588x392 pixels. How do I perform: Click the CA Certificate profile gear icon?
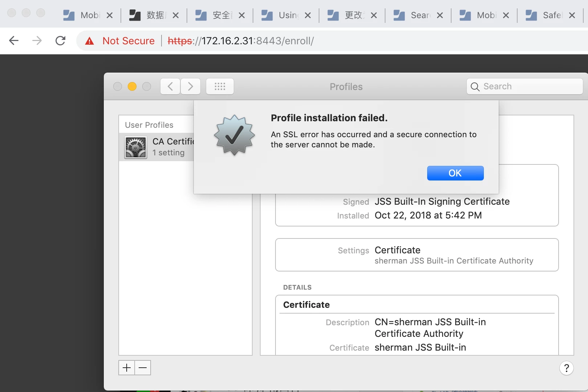click(x=136, y=147)
